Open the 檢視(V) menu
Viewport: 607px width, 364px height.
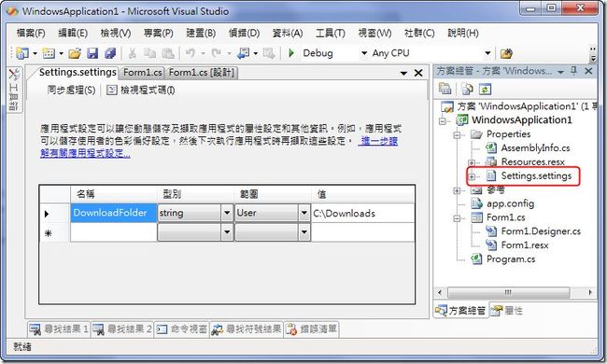tap(116, 34)
